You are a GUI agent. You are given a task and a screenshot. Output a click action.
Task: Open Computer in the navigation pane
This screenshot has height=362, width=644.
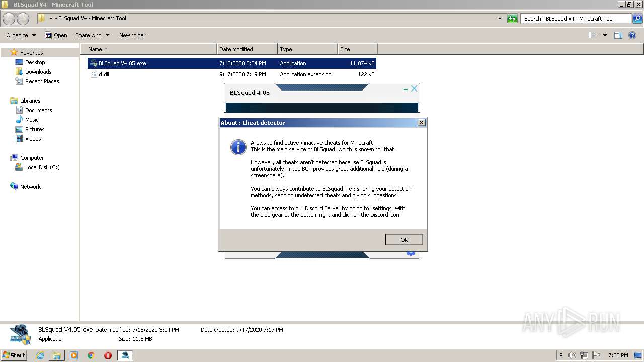(32, 158)
